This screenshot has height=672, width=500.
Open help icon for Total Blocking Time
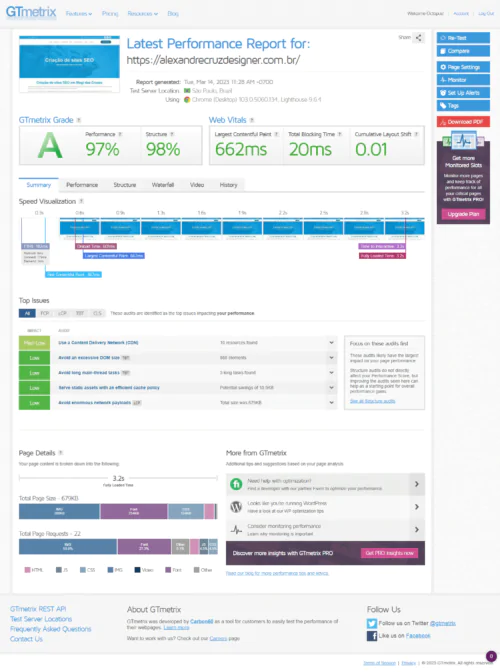(340, 134)
